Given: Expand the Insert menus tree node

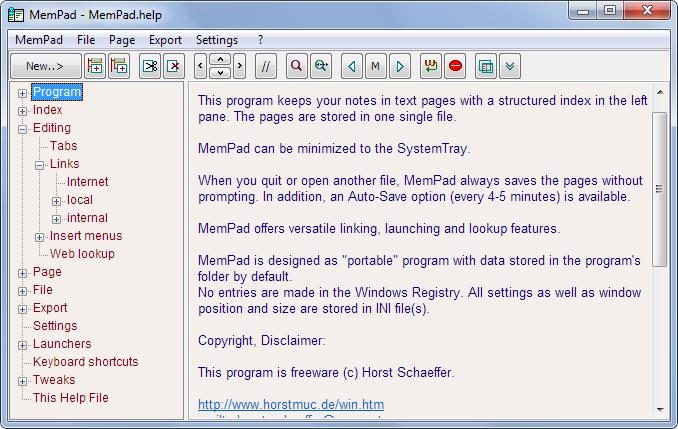Looking at the screenshot, I should click(39, 237).
